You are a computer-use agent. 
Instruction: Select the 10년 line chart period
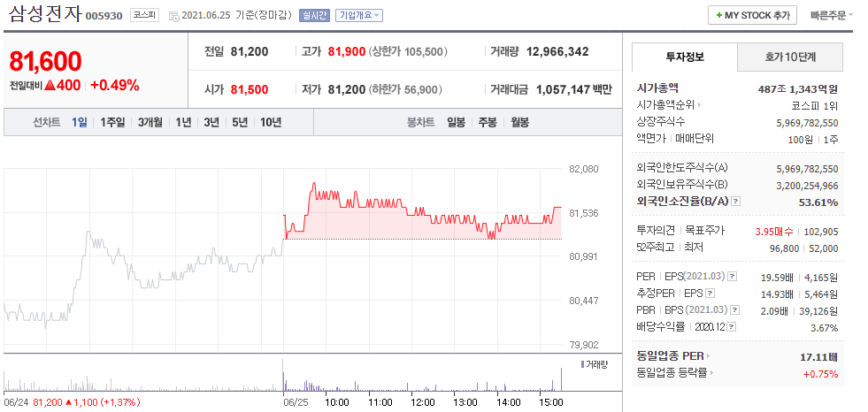pyautogui.click(x=271, y=122)
